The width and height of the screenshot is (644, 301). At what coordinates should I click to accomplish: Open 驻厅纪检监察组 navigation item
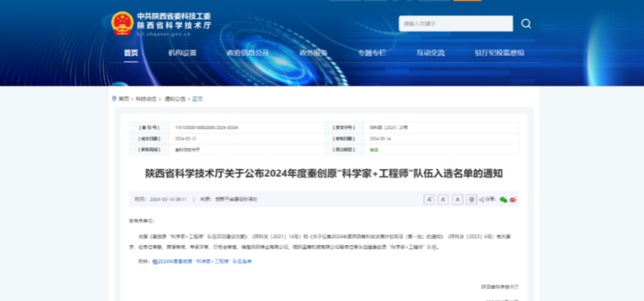[500, 53]
